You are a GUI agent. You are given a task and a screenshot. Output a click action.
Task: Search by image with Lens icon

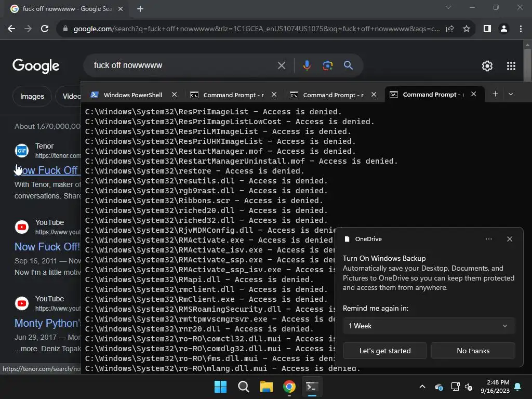327,65
